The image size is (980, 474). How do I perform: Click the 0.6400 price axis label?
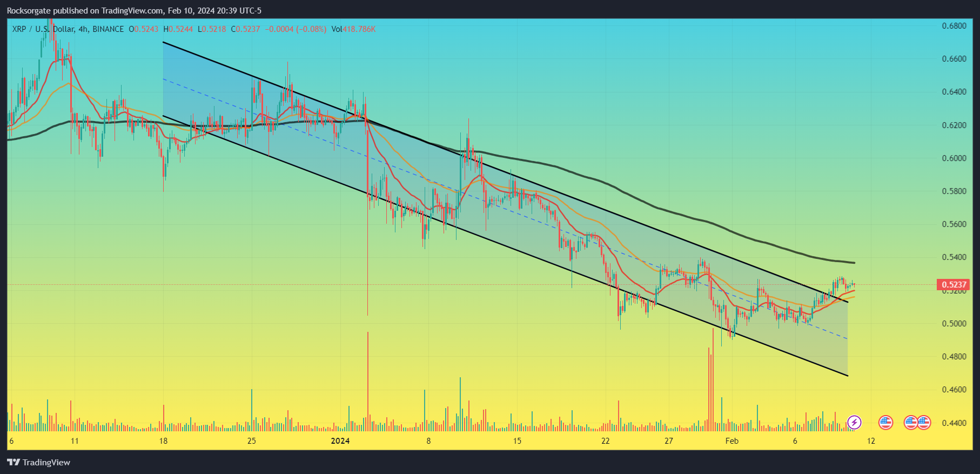pyautogui.click(x=954, y=92)
